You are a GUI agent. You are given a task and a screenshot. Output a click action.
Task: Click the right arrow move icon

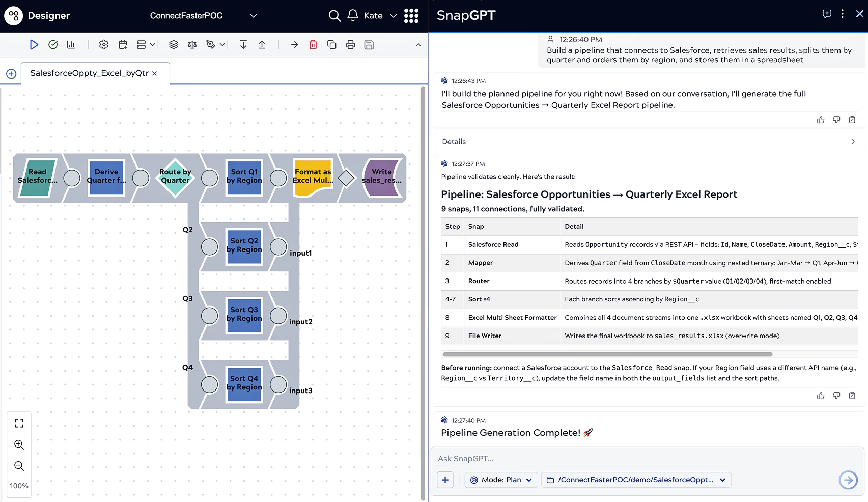pyautogui.click(x=294, y=45)
